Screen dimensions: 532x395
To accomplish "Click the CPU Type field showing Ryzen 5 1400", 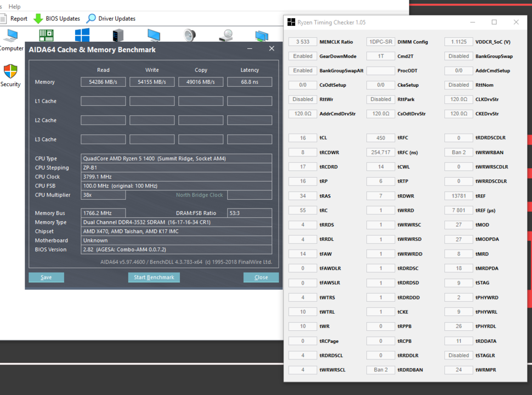I will click(x=177, y=159).
